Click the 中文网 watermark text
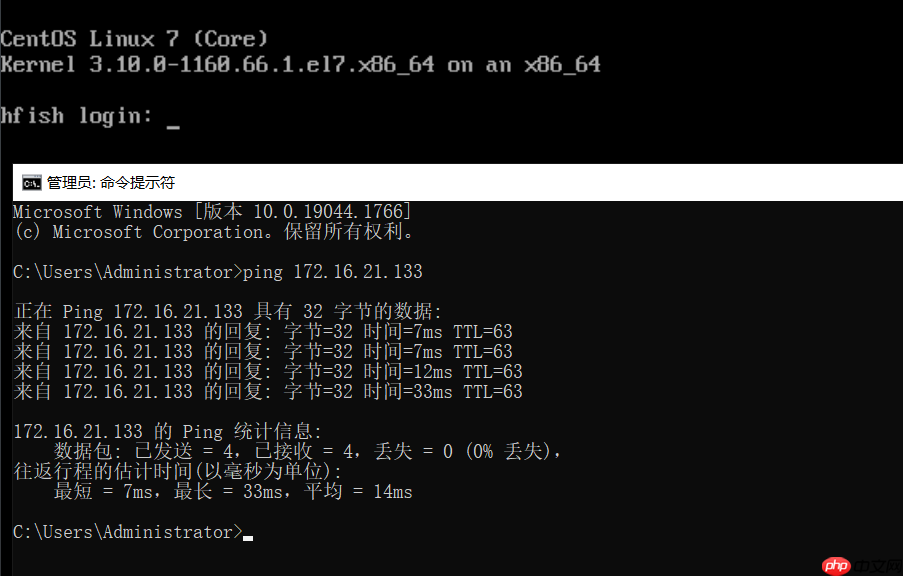Image resolution: width=903 pixels, height=576 pixels. point(877,566)
